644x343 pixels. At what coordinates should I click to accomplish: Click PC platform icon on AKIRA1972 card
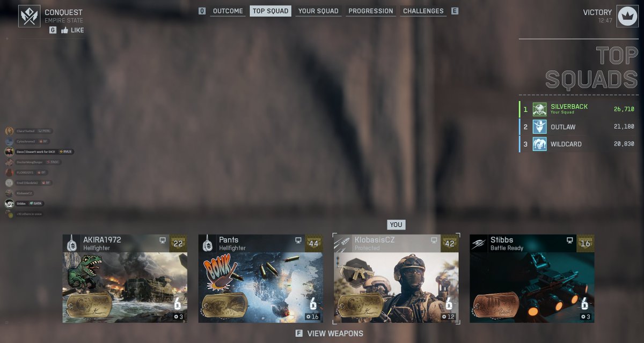click(163, 241)
